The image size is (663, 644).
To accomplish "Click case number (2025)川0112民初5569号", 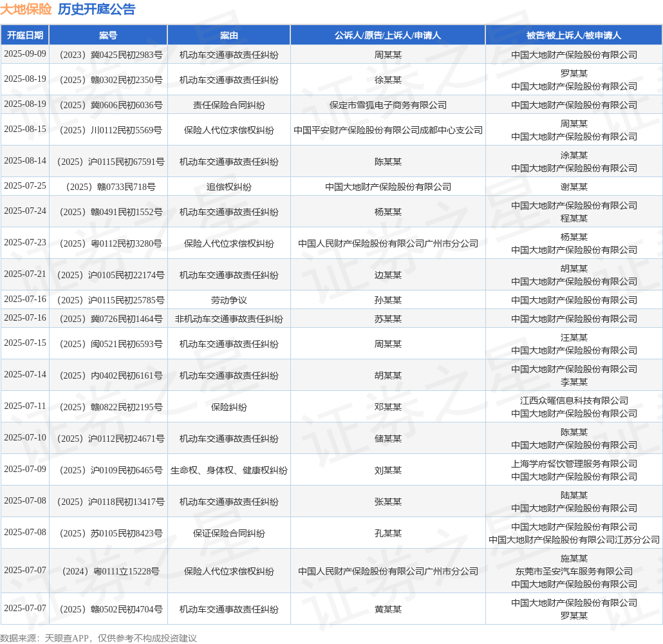I will click(108, 130).
